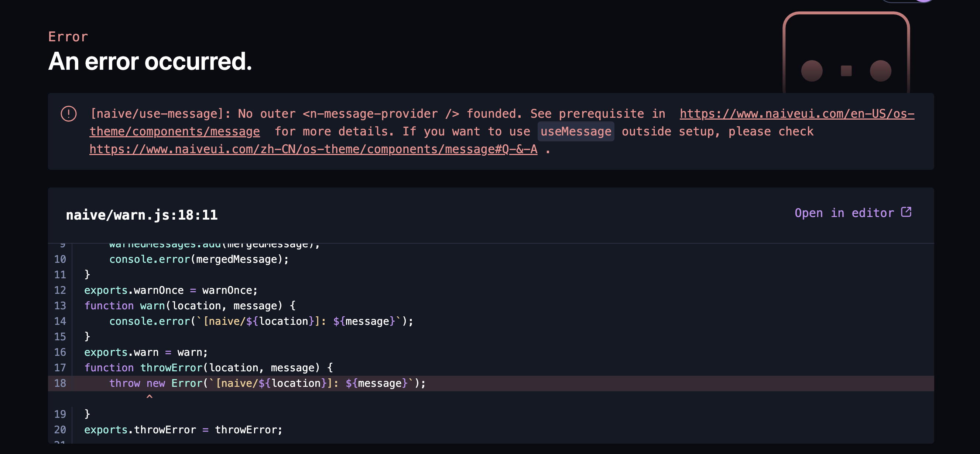Screen dimensions: 980x454
Task: Click the Open in editor link
Action: [844, 213]
